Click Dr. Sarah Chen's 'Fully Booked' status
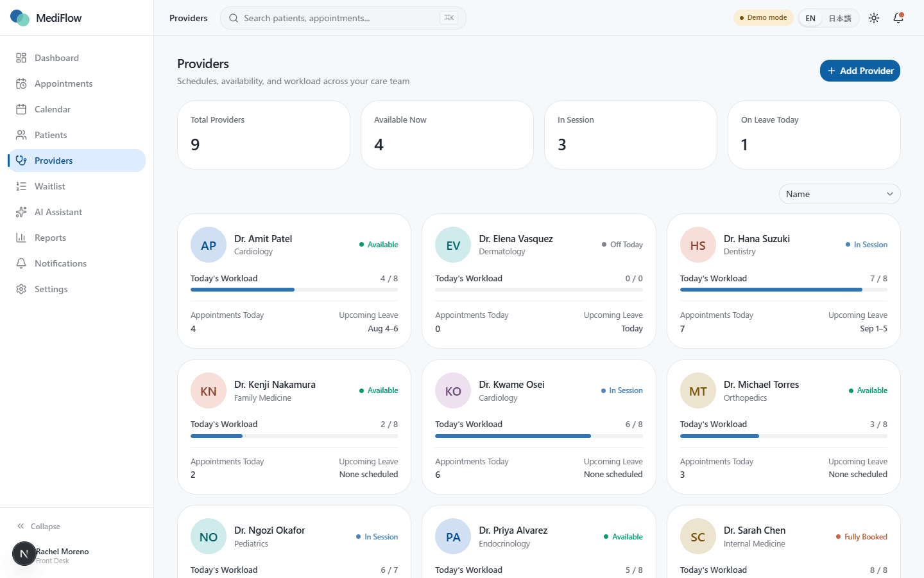This screenshot has width=924, height=578. [x=862, y=537]
